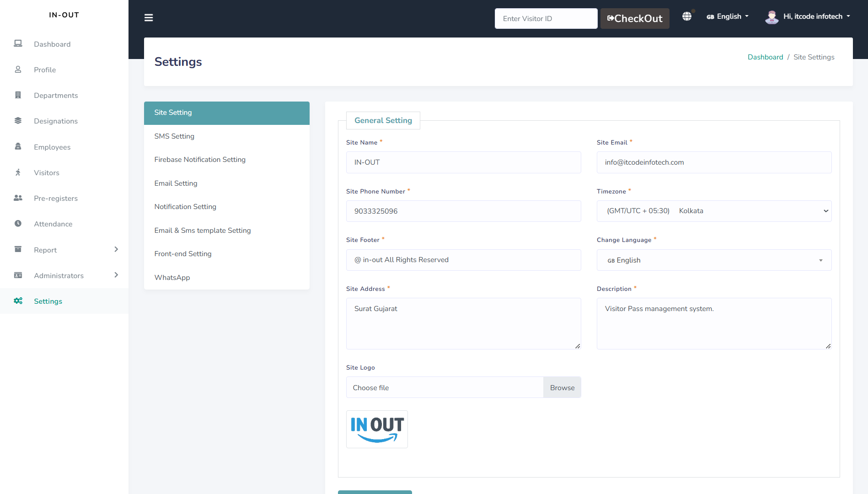Click the Site Footer input field

(x=463, y=260)
